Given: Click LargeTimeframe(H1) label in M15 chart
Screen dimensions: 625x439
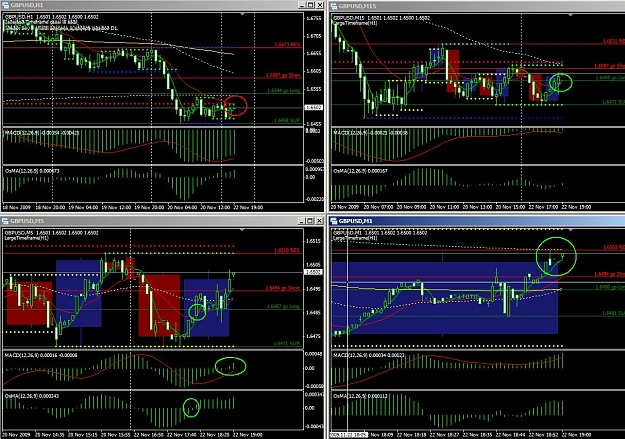Looking at the screenshot, I should 355,23.
